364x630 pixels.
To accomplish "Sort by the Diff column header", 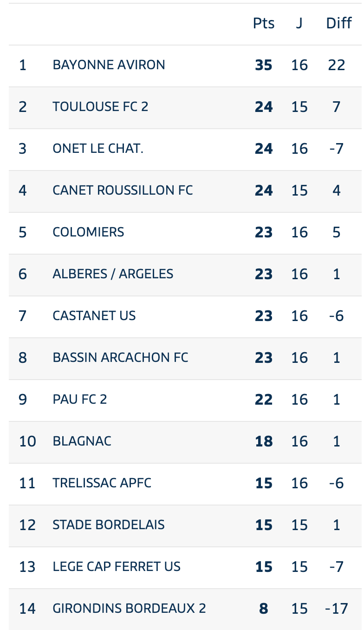I will (338, 23).
